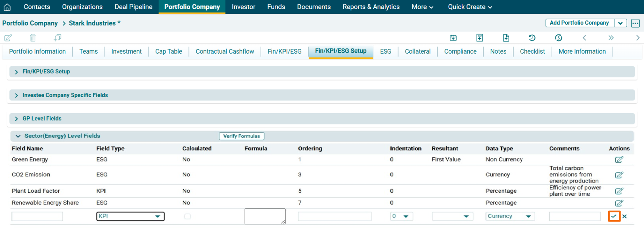This screenshot has width=644, height=230.
Task: Toggle the Calculated checkbox in new row
Action: [x=187, y=216]
